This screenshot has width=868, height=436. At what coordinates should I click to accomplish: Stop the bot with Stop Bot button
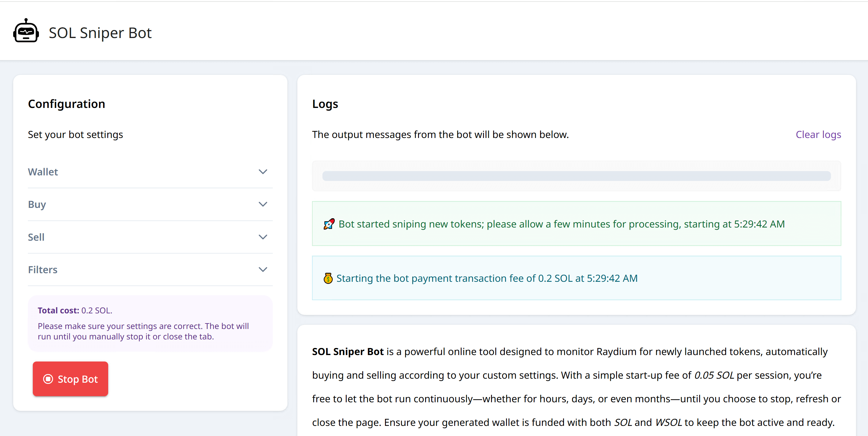pyautogui.click(x=70, y=379)
